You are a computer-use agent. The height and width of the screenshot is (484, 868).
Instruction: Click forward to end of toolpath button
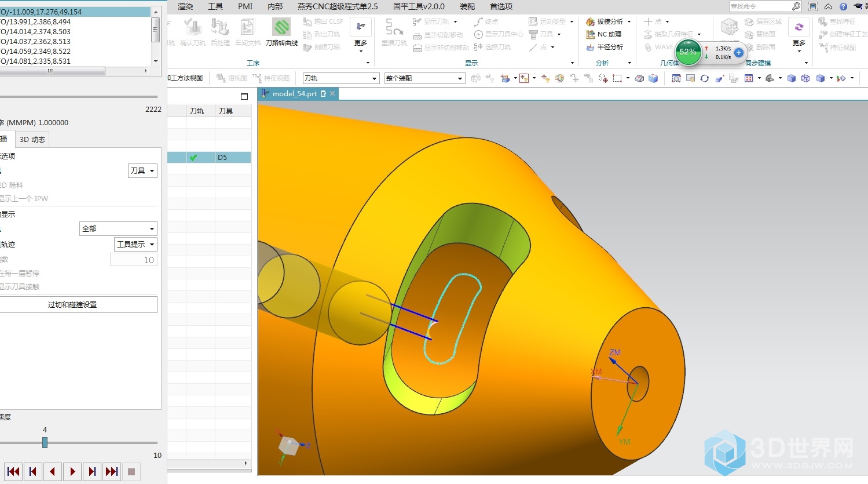coord(112,472)
